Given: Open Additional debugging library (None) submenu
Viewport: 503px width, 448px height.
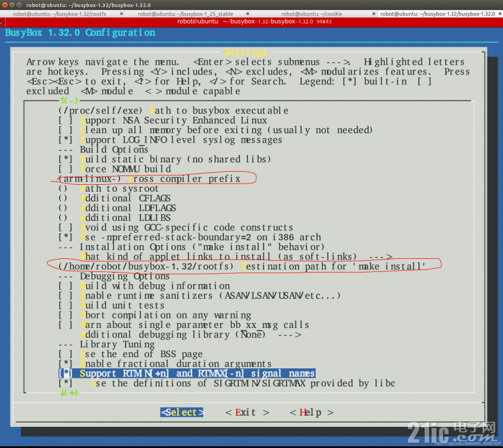Looking at the screenshot, I should (190, 335).
